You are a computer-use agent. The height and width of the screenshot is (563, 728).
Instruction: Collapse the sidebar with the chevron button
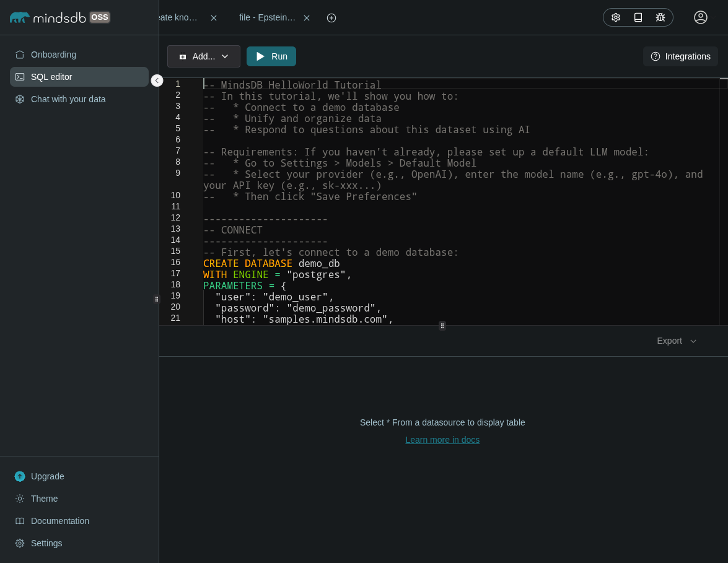(157, 81)
